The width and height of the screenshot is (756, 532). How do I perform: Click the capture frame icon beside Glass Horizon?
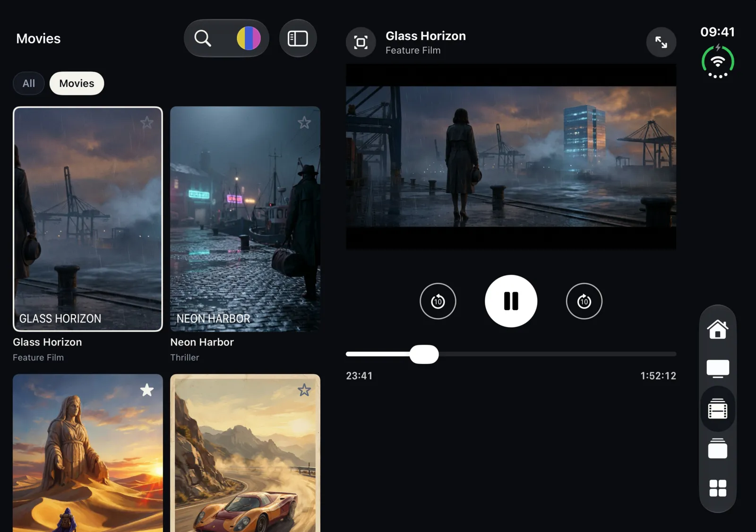[361, 43]
